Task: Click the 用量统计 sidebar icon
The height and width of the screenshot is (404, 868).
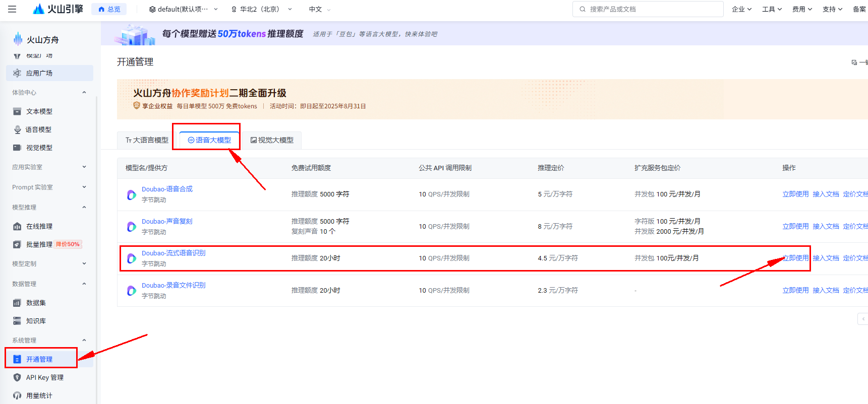Action: tap(17, 395)
